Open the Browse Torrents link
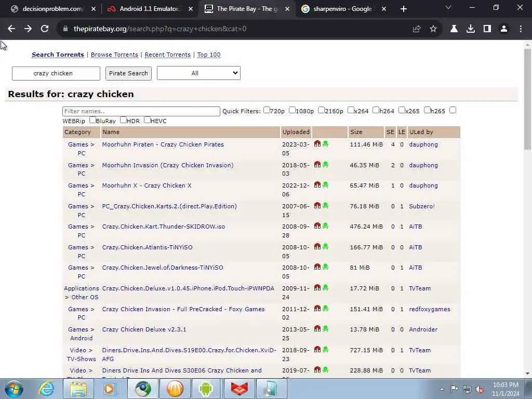532x399 pixels. coord(114,55)
